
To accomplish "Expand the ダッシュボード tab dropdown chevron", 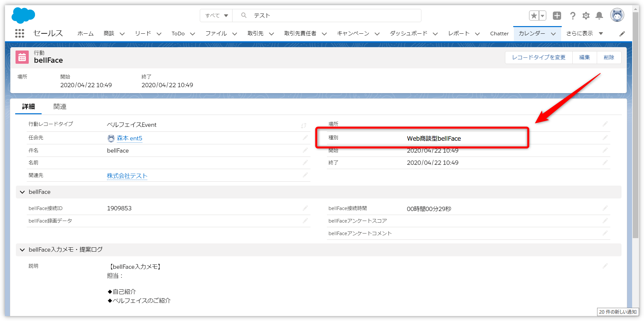I will point(435,34).
